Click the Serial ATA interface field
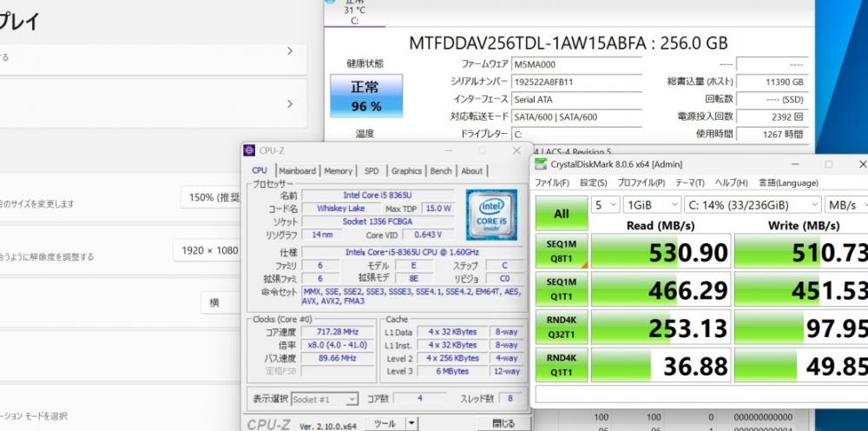The image size is (868, 431). 575,100
